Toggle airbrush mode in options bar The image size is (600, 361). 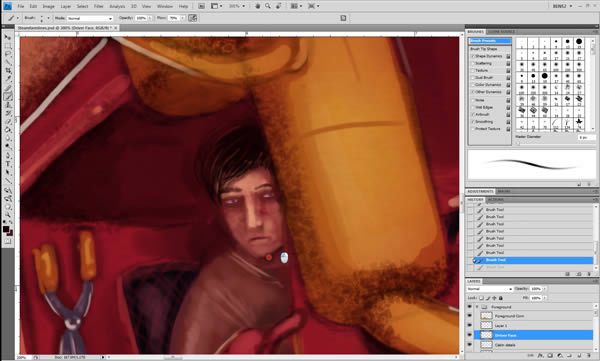click(x=193, y=18)
